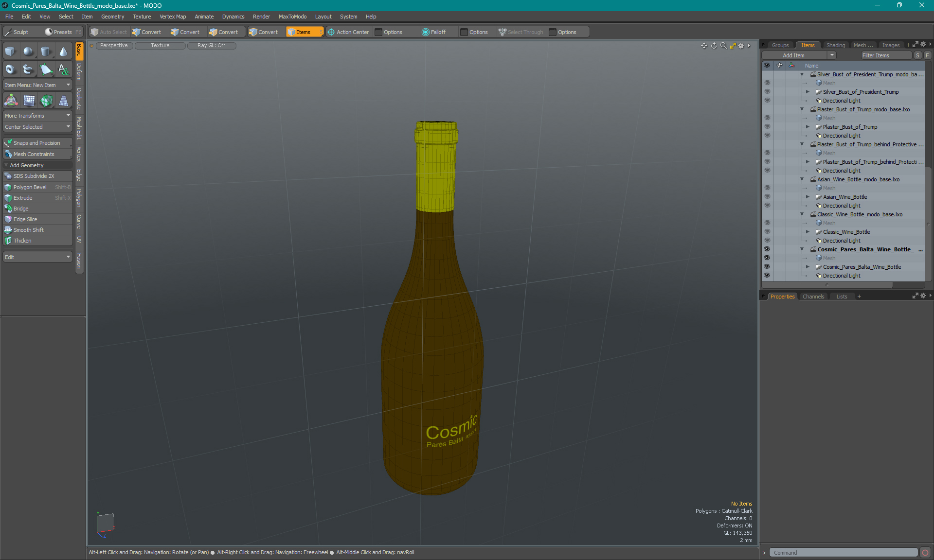The image size is (934, 560).
Task: Select the Text tool icon
Action: tap(63, 70)
